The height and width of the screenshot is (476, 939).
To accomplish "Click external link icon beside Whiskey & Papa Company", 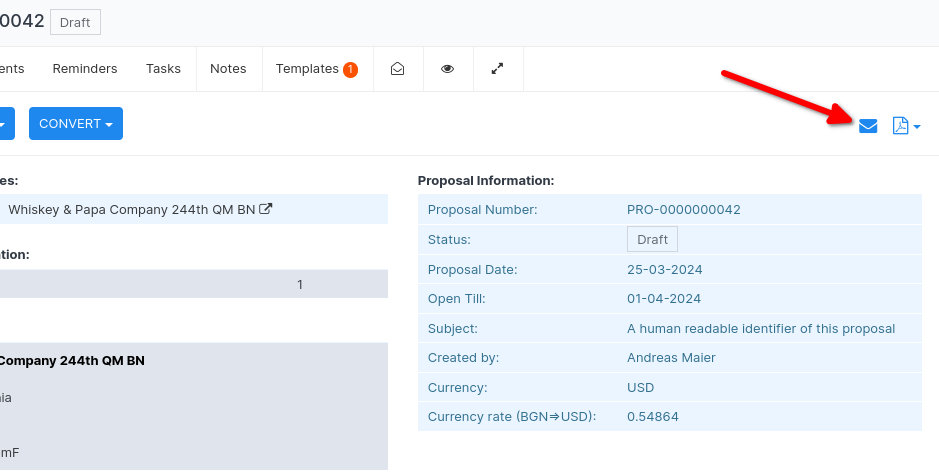I will (266, 210).
